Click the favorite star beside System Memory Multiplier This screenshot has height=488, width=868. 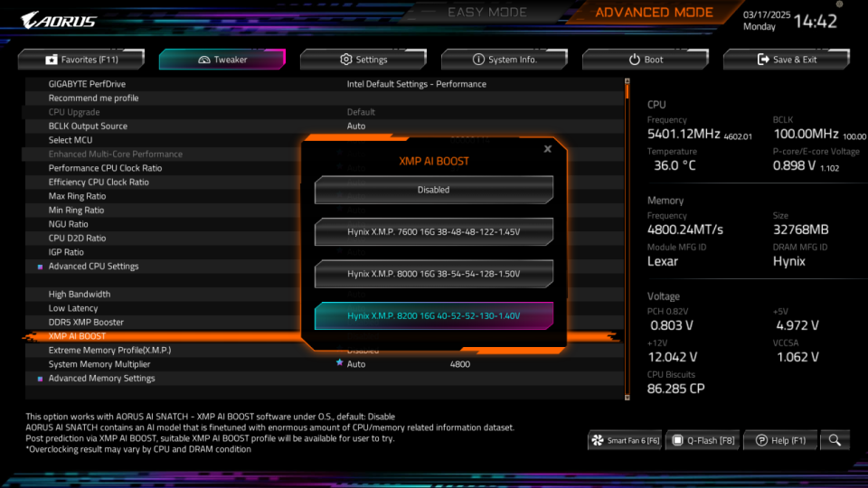[339, 363]
